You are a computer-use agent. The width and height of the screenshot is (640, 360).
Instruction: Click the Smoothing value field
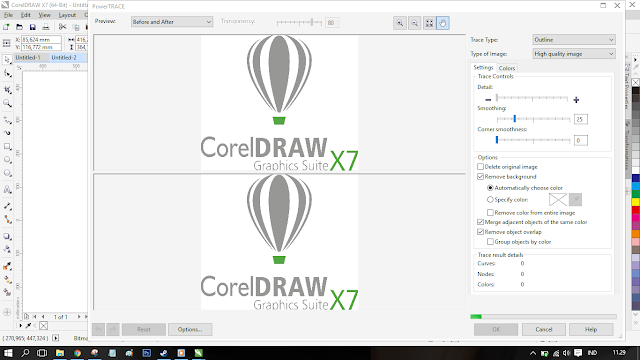[580, 119]
